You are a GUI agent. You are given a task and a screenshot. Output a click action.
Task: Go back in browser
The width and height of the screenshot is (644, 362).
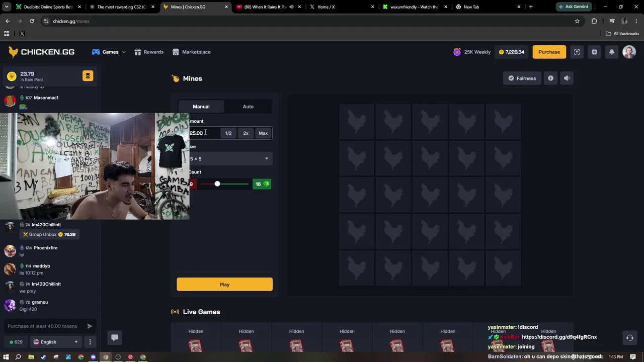(x=8, y=21)
